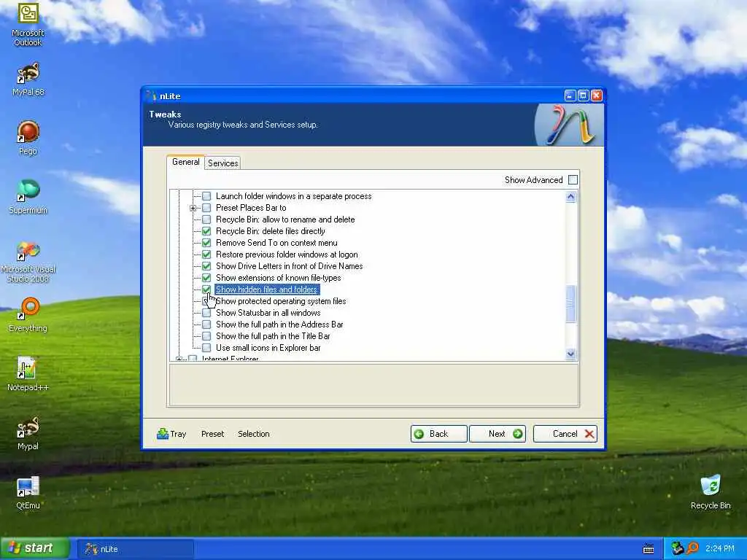Uncheck Remove Send To on context menu
This screenshot has height=560, width=747.
(206, 243)
